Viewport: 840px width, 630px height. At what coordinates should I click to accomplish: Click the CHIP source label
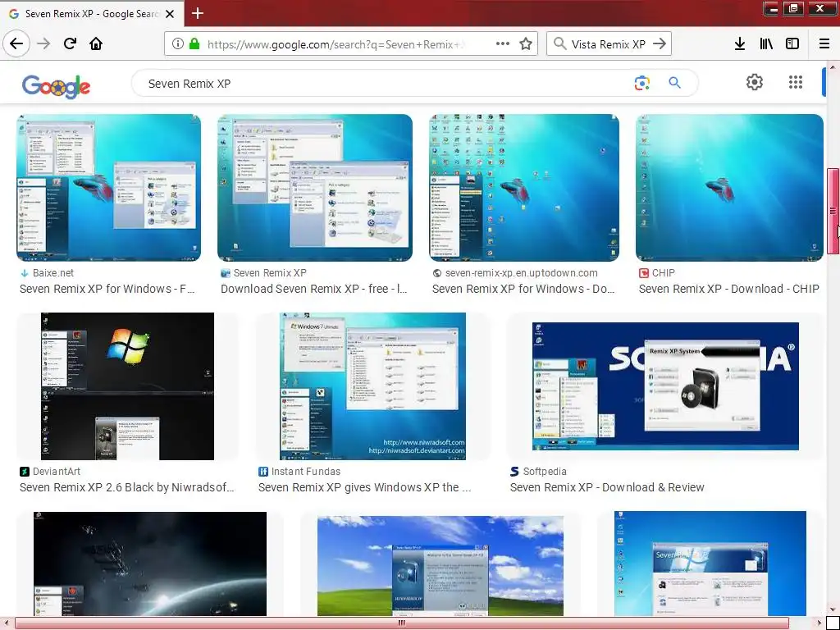[663, 272]
